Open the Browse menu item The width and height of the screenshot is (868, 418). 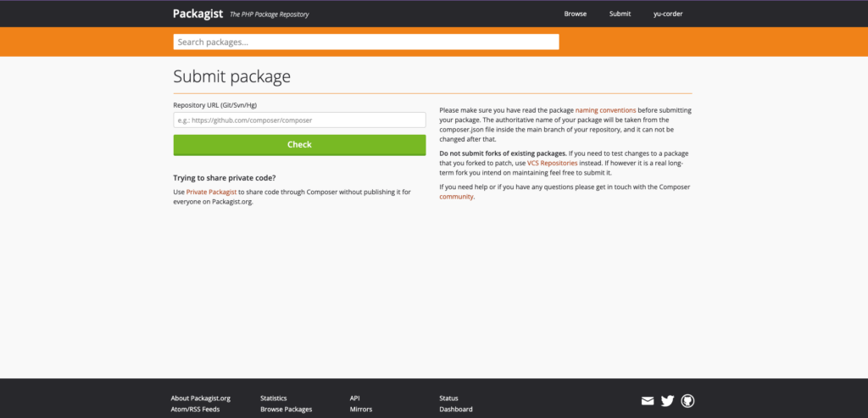[576, 14]
